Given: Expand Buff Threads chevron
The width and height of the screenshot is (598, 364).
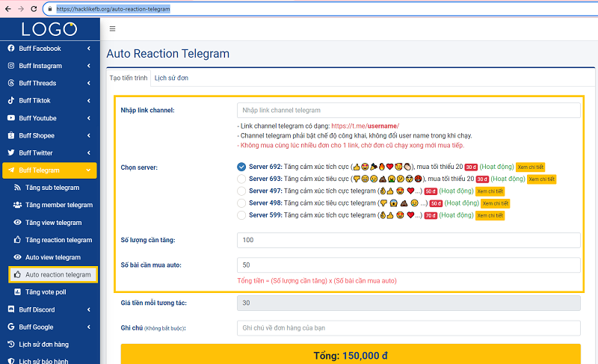Looking at the screenshot, I should pos(88,83).
